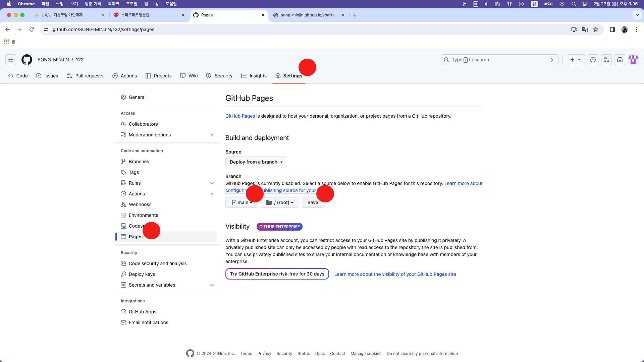Click the SONG-MINJIN owner link
644x362 pixels.
point(53,60)
